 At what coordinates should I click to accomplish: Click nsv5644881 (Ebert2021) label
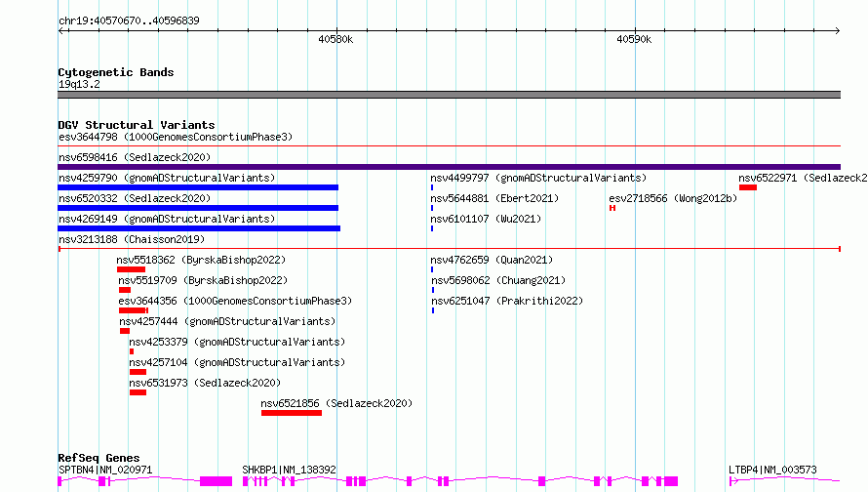coord(494,198)
